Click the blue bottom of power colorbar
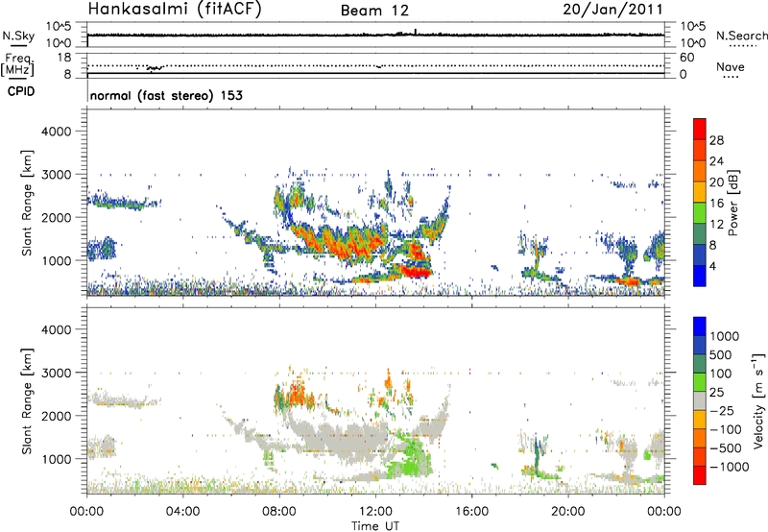Image resolution: width=768 pixels, height=532 pixels. tap(700, 276)
